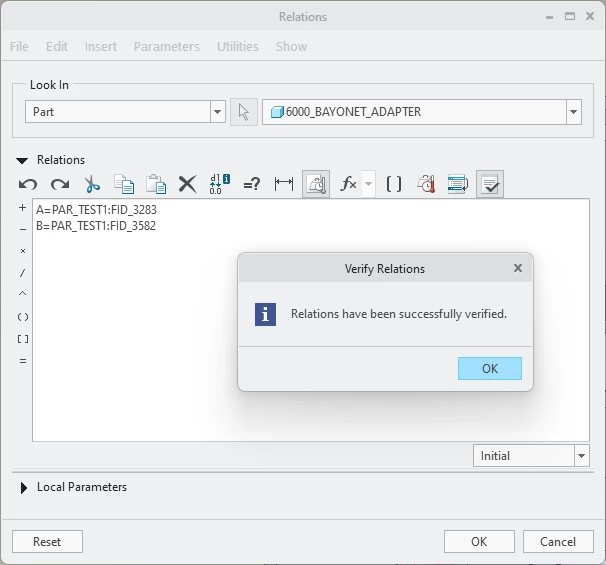
Task: Collapse the Relations section
Action: (x=22, y=160)
